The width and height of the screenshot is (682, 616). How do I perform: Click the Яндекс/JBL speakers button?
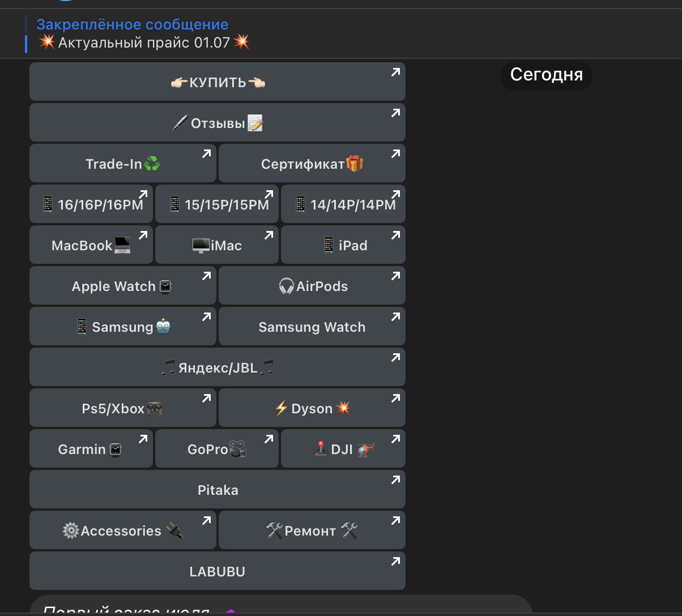tap(218, 367)
